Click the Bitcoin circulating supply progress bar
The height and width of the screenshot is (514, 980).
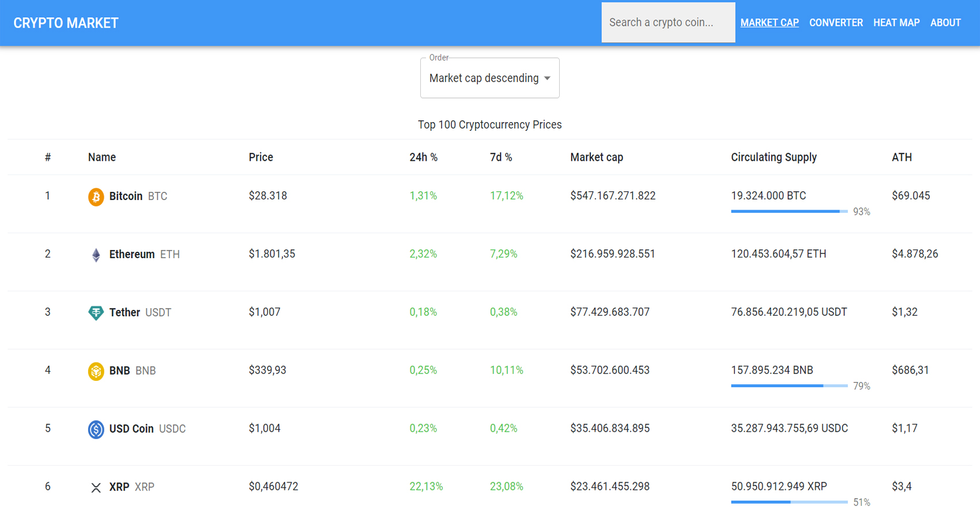789,211
